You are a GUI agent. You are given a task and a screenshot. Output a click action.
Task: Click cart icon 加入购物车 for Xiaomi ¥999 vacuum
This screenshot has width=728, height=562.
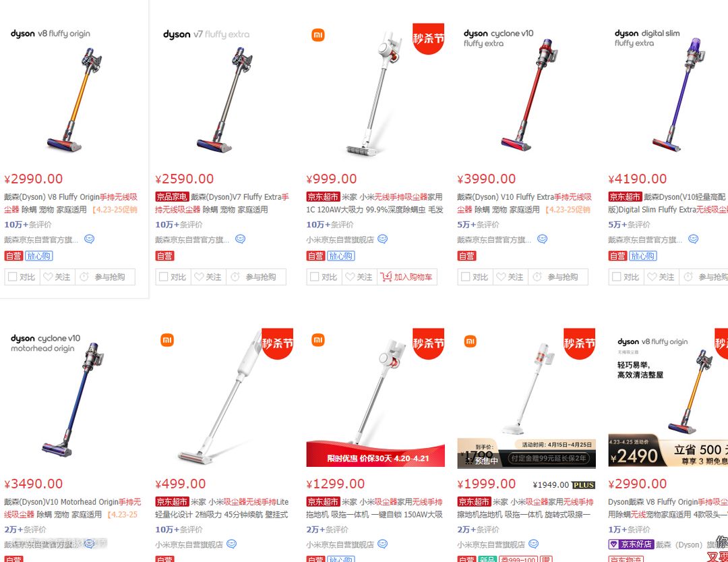pos(386,277)
